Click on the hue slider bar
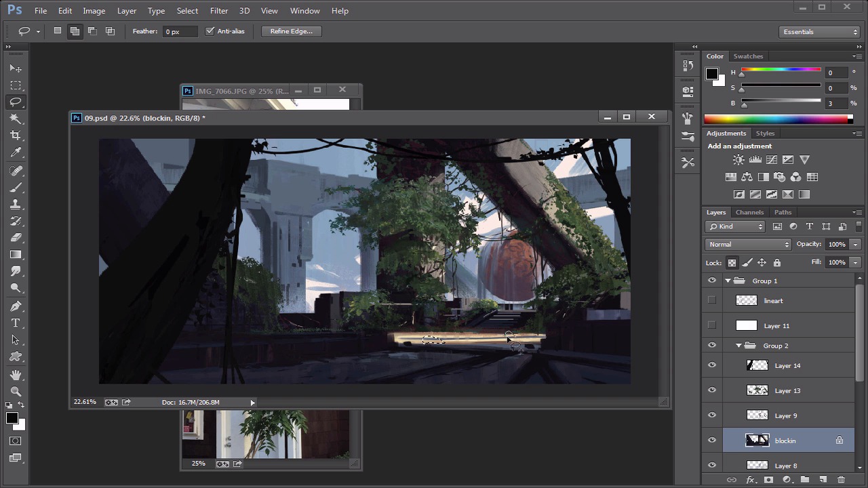This screenshot has width=868, height=488. click(781, 70)
